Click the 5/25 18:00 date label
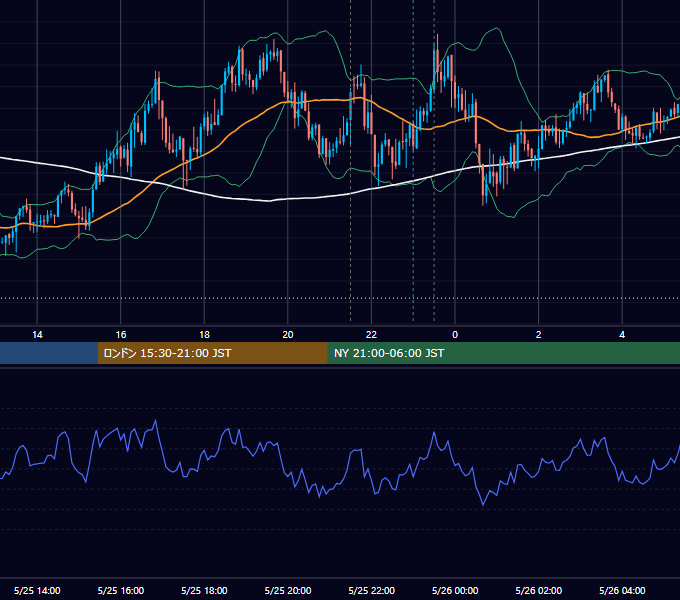680x600 pixels. coord(204,590)
